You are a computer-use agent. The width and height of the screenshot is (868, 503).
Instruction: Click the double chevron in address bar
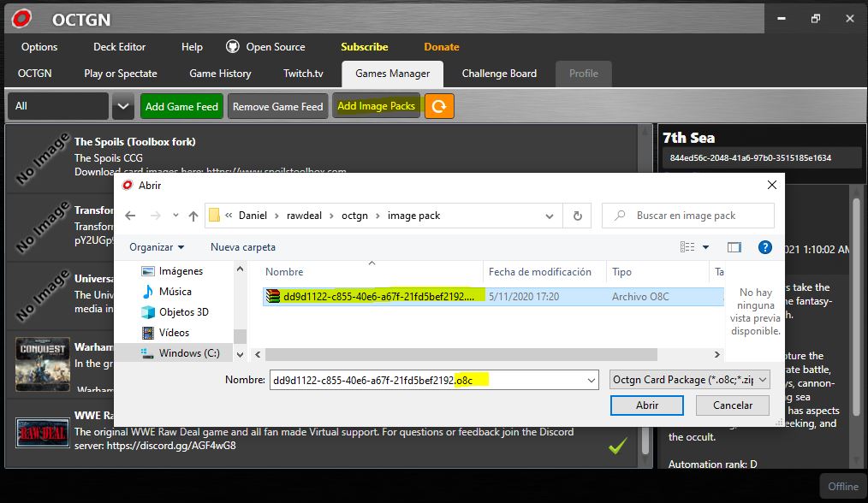[x=229, y=216]
